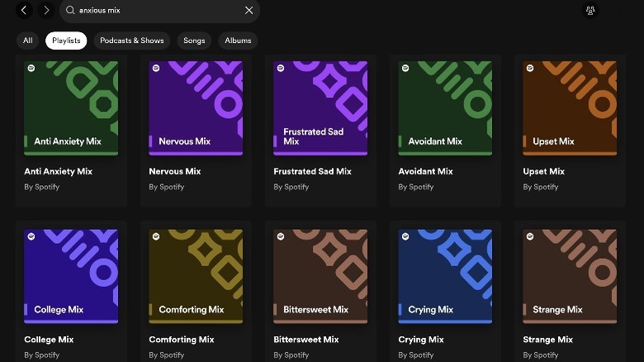
Task: Select the Avoidant Mix playlist cover
Action: coord(445,107)
